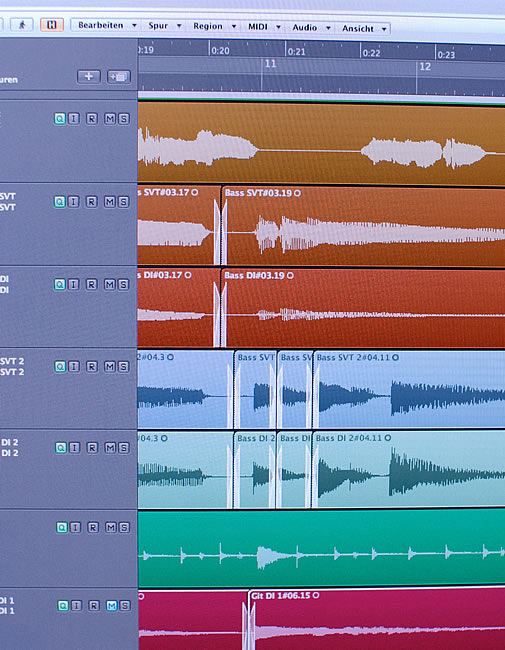Click bar 12 in the ruler
The width and height of the screenshot is (505, 650).
(425, 67)
